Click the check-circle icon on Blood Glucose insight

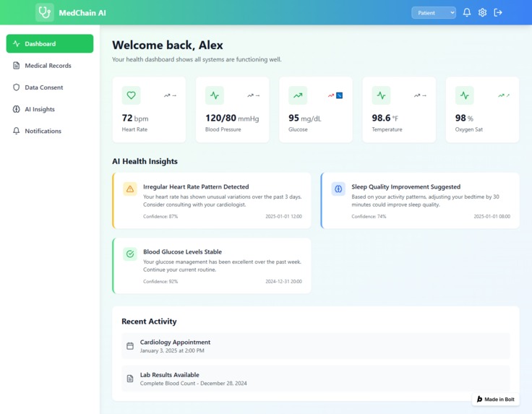(x=130, y=254)
